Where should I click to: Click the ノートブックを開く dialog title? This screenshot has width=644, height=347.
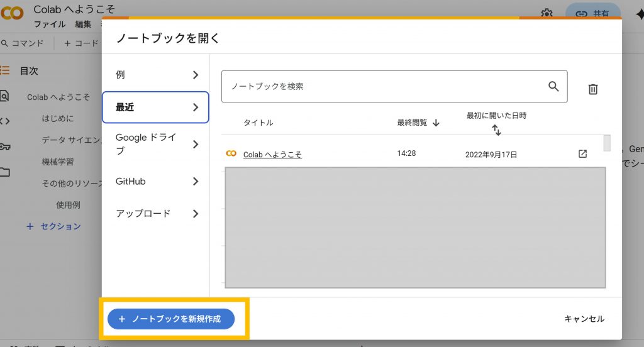click(167, 38)
